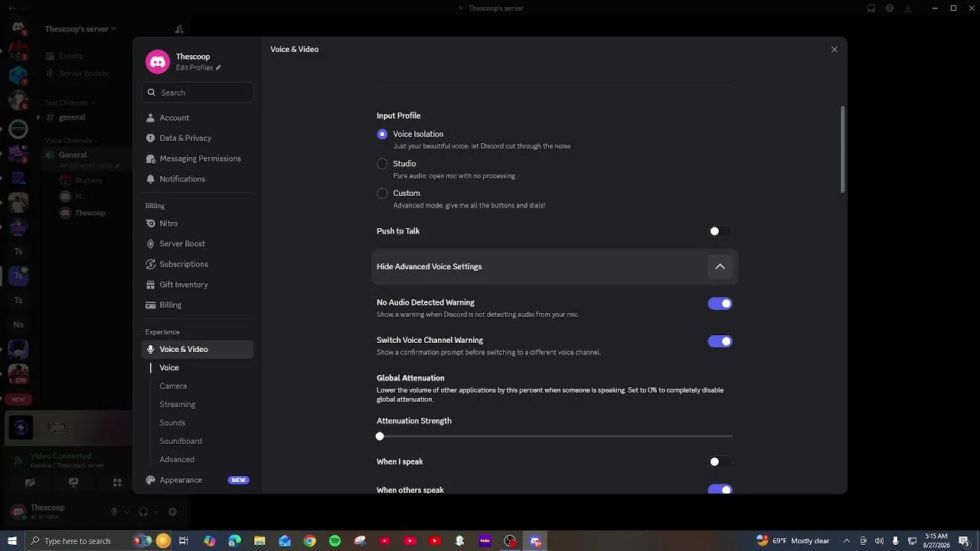Open microphone input options arrow
980x551 pixels.
coord(126,512)
